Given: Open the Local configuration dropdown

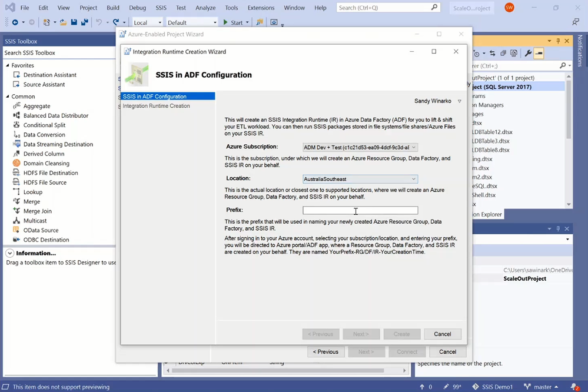Looking at the screenshot, I should point(147,22).
